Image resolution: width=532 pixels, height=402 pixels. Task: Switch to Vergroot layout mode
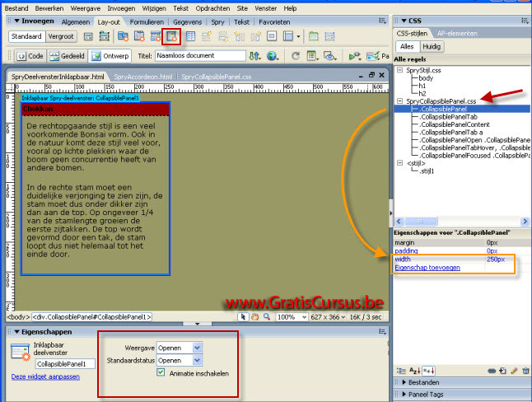coord(61,36)
